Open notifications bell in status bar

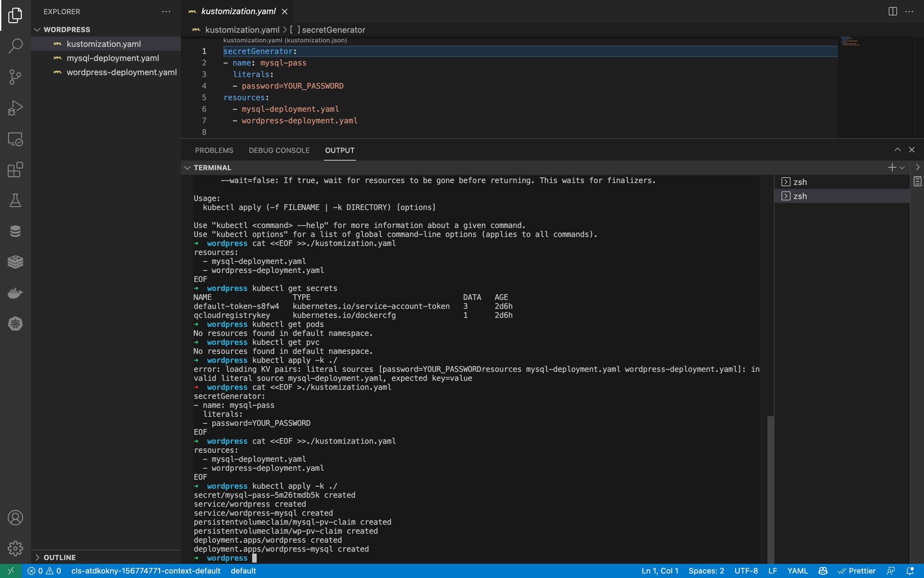pos(910,571)
